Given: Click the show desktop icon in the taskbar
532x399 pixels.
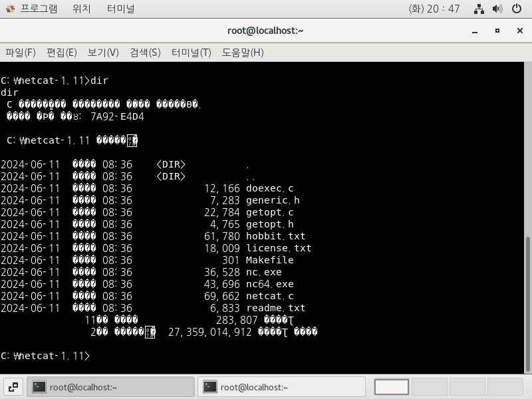Looking at the screenshot, I should click(x=13, y=387).
